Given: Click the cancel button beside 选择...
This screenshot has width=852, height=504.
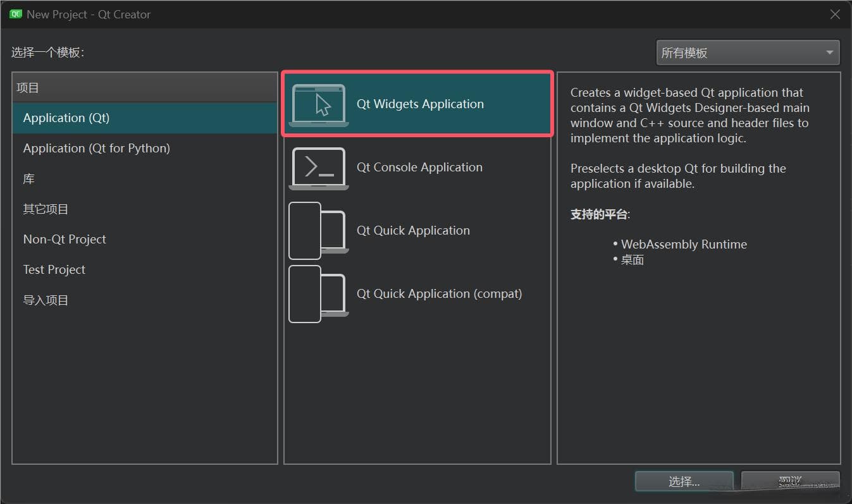Looking at the screenshot, I should (790, 482).
